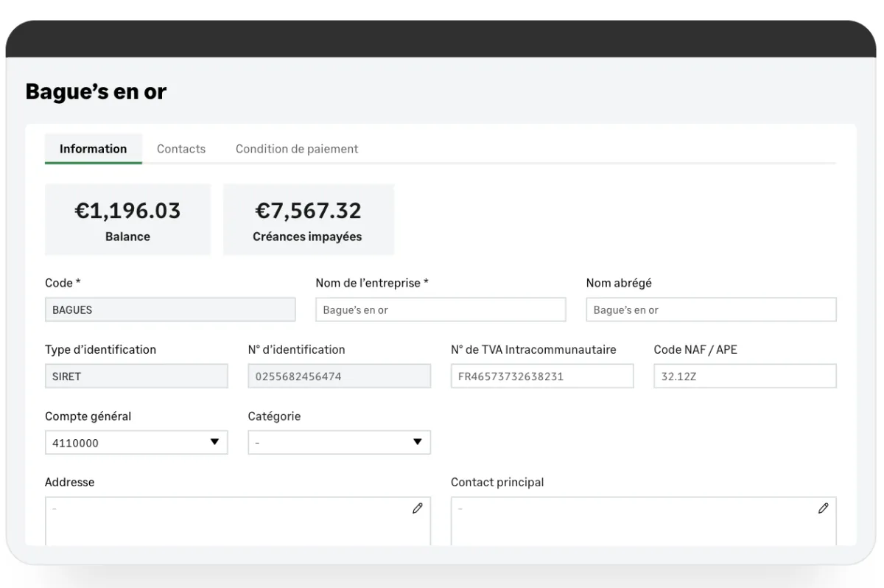Click the Type d'identification SIRET field

coord(136,376)
